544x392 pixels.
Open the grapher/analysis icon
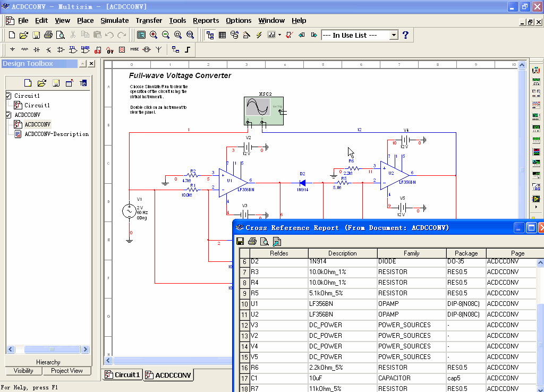click(x=271, y=35)
